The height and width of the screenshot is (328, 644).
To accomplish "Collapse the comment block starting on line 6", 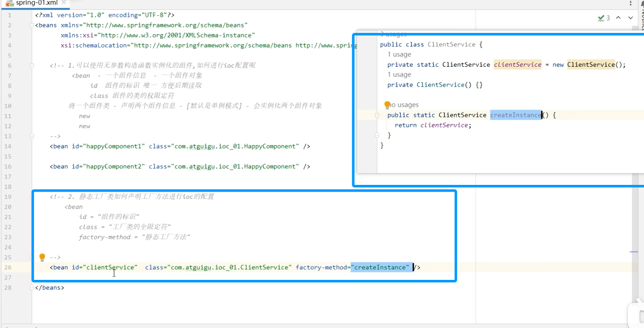I will [32, 66].
